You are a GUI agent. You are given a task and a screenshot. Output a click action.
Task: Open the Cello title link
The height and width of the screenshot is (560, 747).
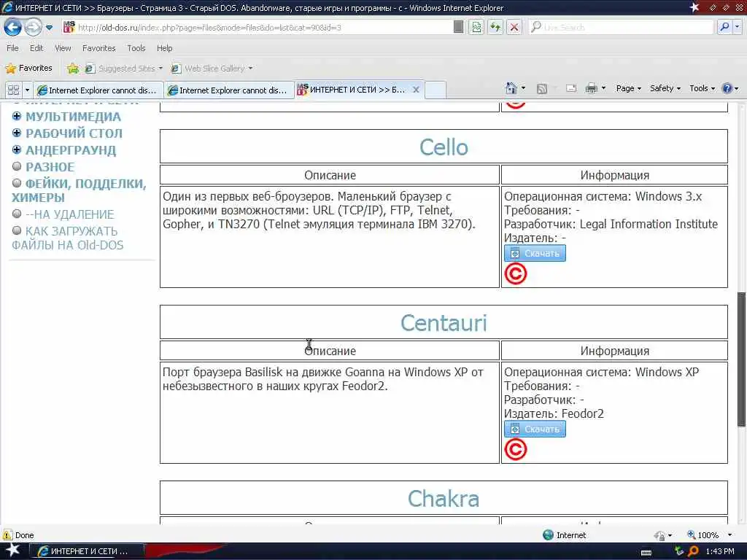pyautogui.click(x=444, y=147)
